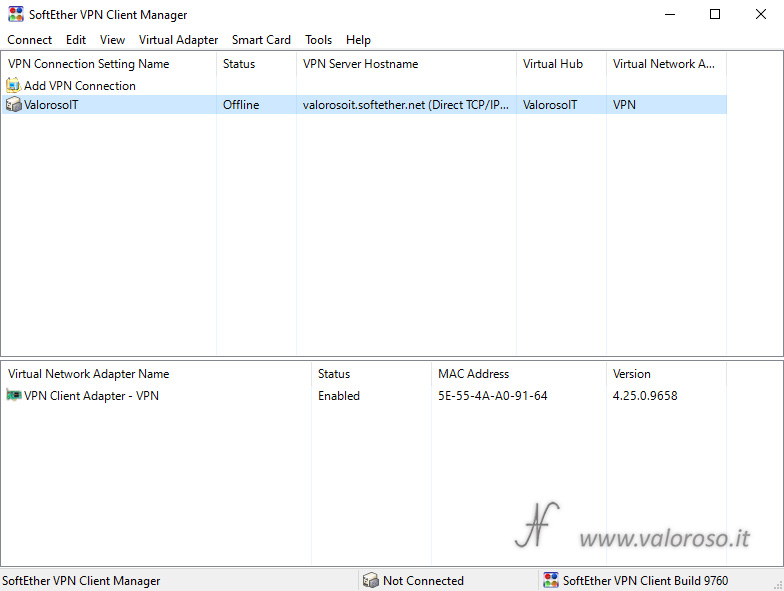Sort by Virtual Hub column

tap(562, 64)
